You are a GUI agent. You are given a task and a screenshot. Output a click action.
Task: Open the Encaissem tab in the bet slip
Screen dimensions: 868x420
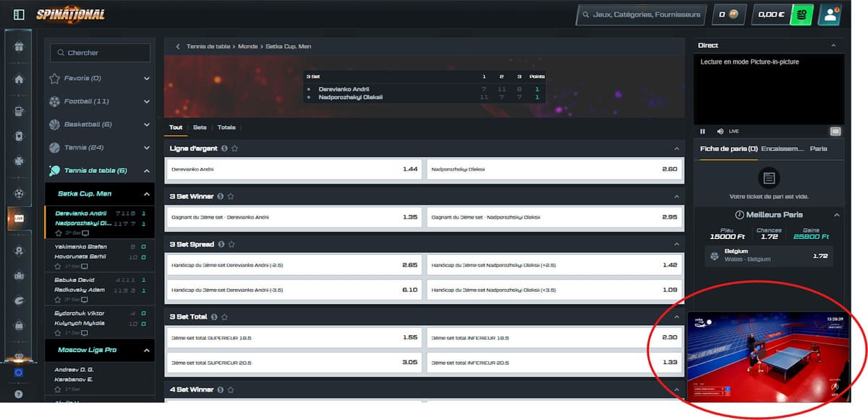[783, 148]
